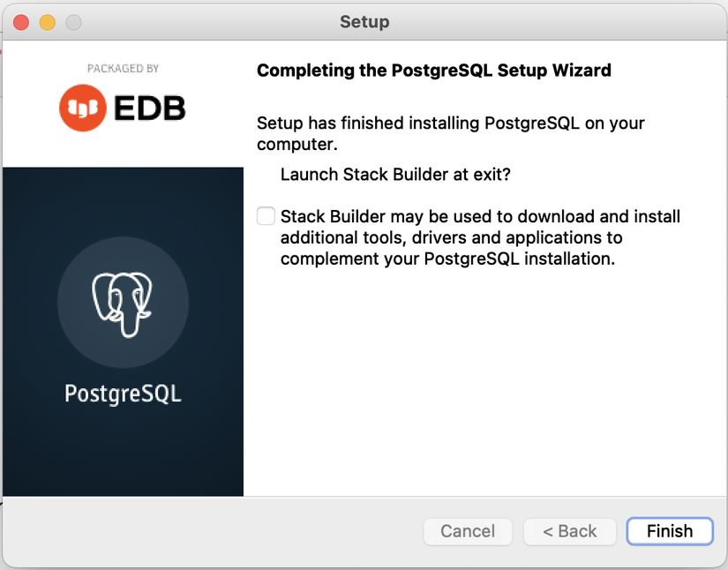Screen dimensions: 728x570
Task: Click the Cancel button
Action: pos(468,531)
